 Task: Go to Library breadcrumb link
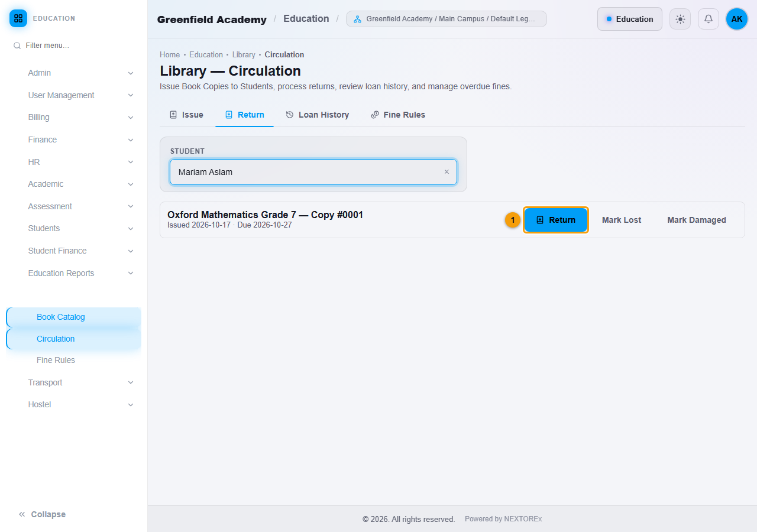click(x=244, y=54)
